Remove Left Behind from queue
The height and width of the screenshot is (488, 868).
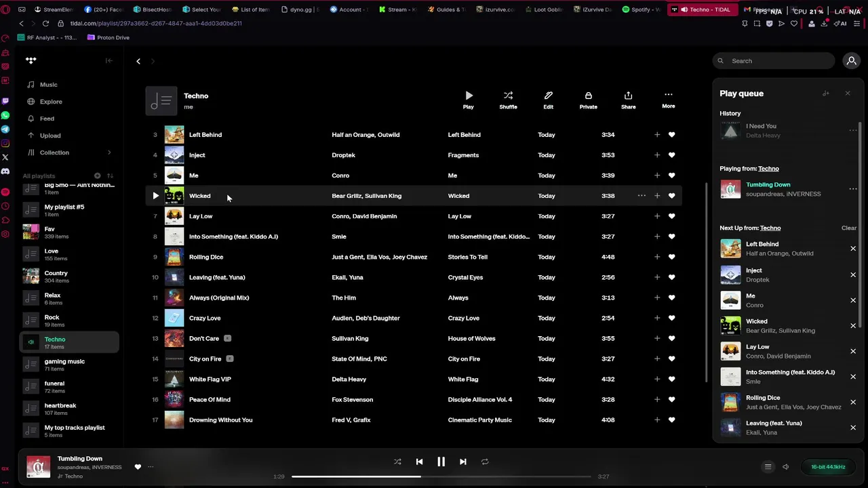(853, 249)
